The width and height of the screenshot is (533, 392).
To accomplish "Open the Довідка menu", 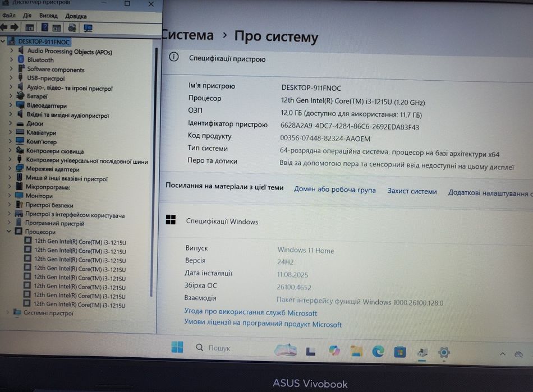I will pos(76,16).
